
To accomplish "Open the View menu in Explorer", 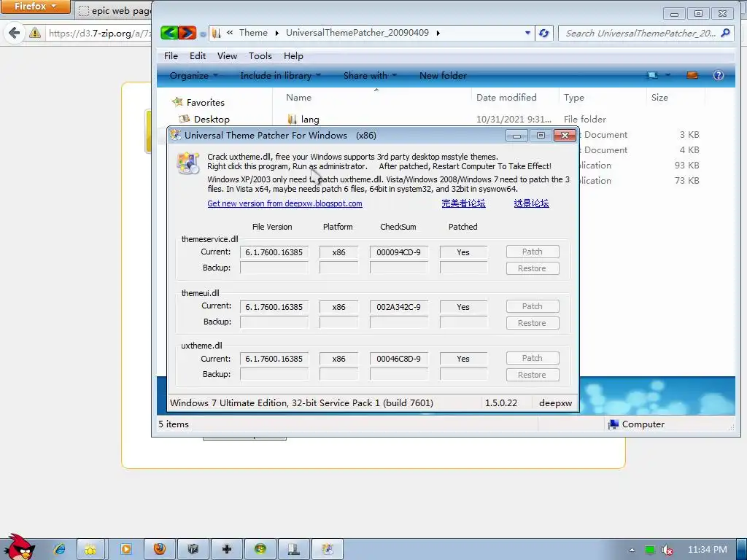I will tap(227, 55).
